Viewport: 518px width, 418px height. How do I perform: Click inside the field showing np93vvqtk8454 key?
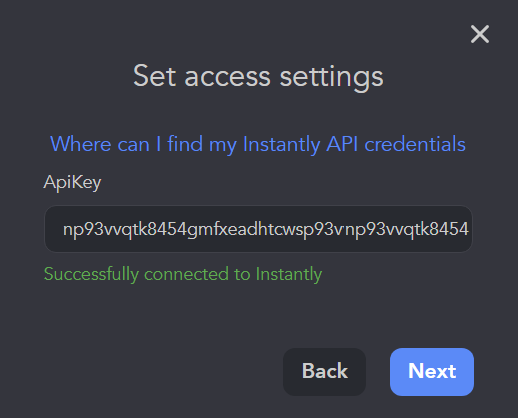click(258, 229)
